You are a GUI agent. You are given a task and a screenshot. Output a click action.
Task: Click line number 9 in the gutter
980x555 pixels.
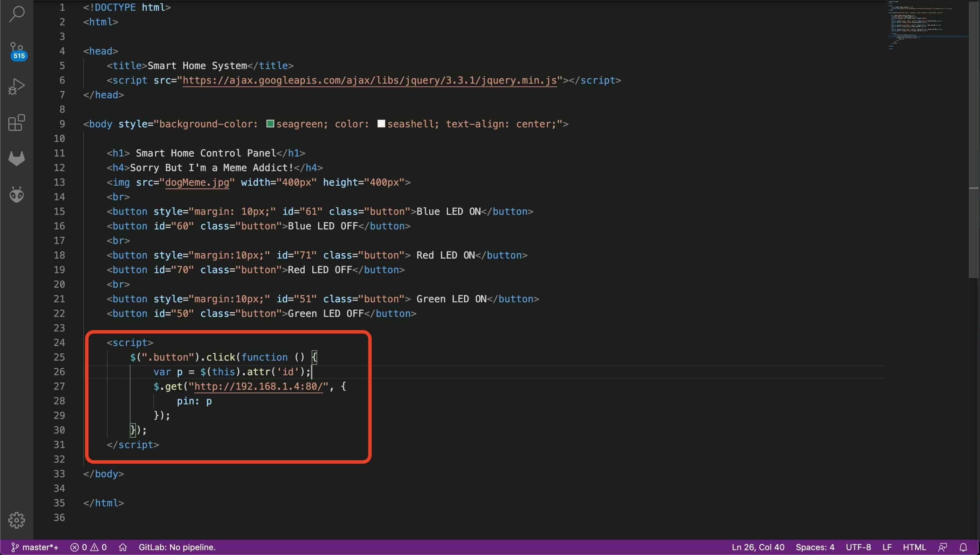click(62, 124)
